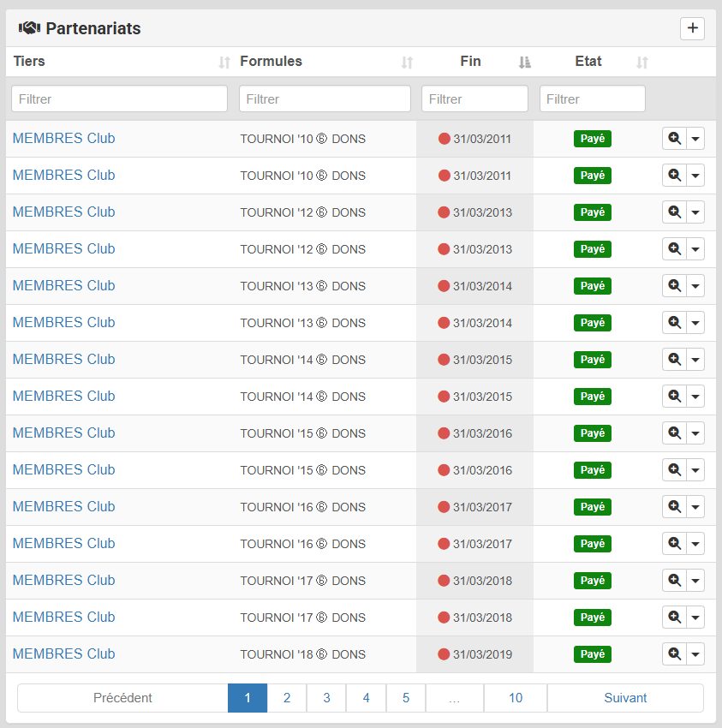
Task: Expand dropdown caret on the first 31/03/2014 row
Action: tap(695, 286)
